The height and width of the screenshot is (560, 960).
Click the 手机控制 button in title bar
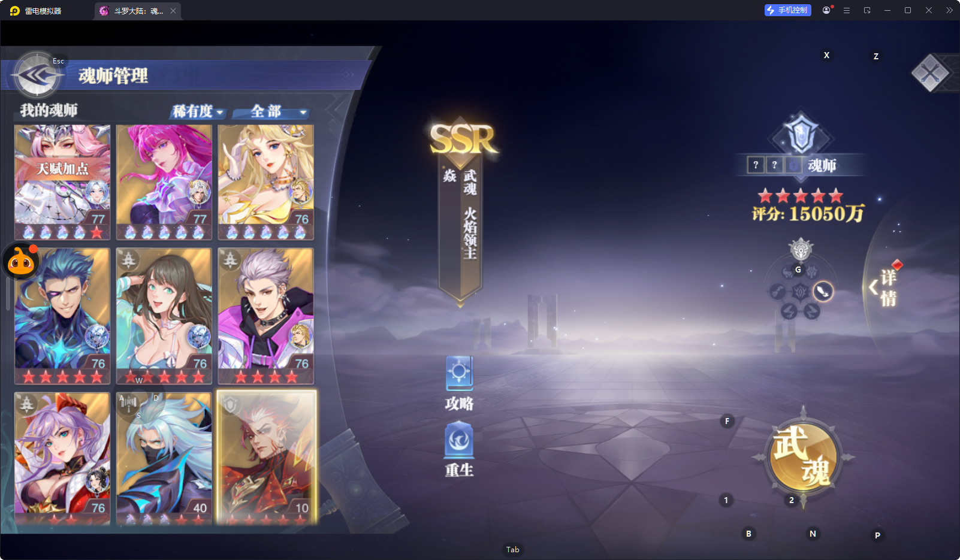click(788, 10)
